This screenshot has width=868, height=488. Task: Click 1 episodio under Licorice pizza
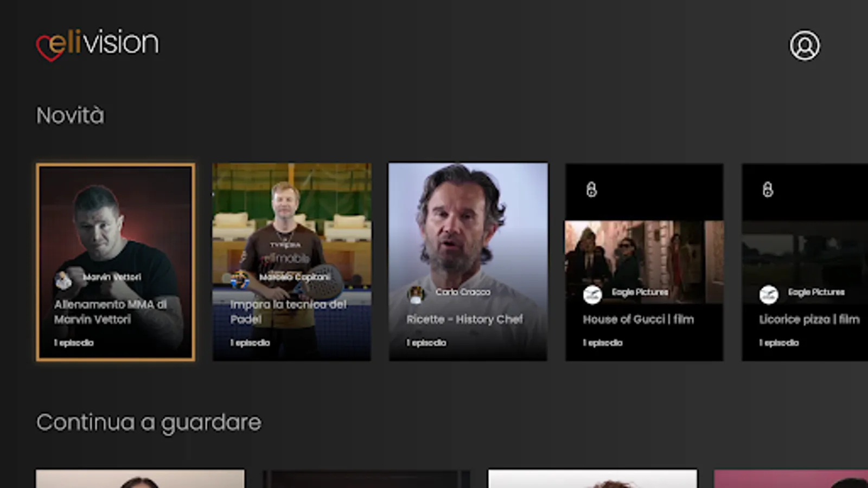(779, 343)
